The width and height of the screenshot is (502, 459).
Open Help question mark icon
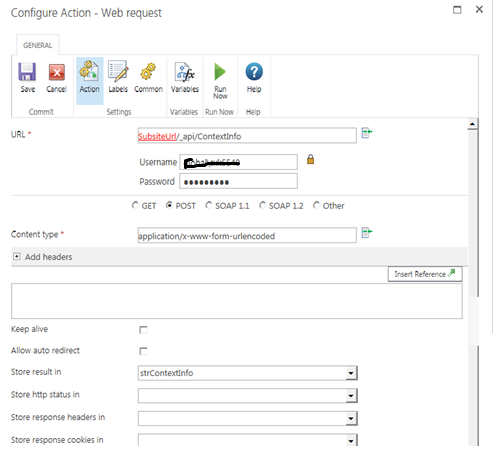(x=254, y=71)
